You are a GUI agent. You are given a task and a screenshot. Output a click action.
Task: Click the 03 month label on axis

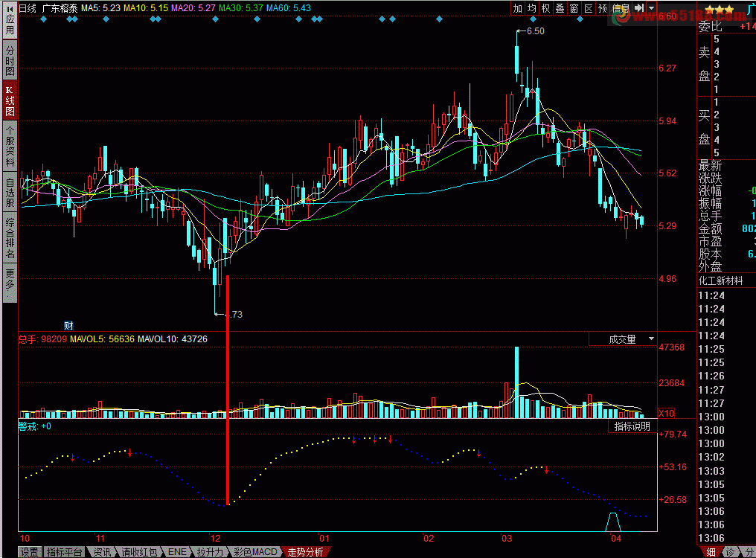point(507,539)
